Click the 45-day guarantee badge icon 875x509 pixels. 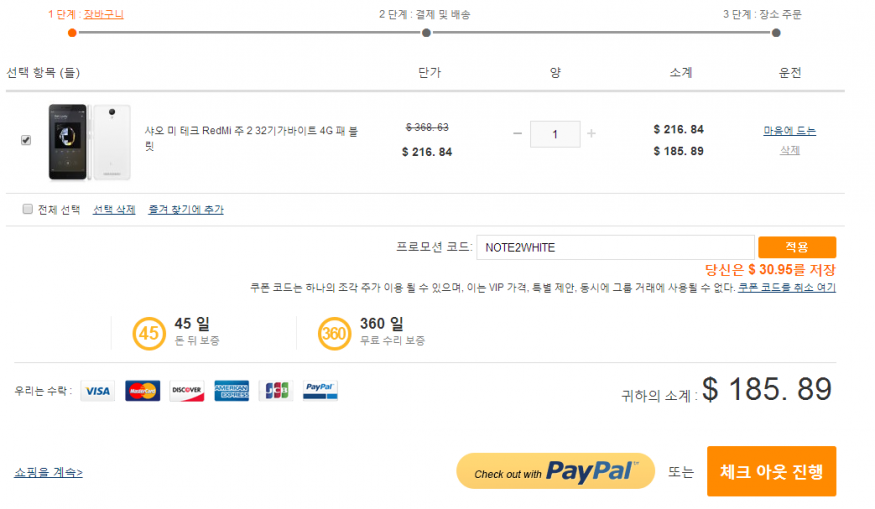click(148, 333)
